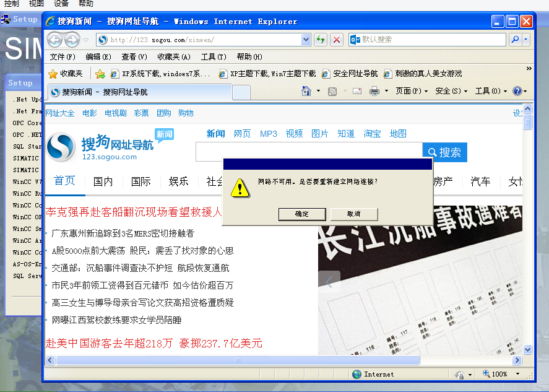Open the Print dropdown arrow
This screenshot has height=392, width=549.
[386, 91]
